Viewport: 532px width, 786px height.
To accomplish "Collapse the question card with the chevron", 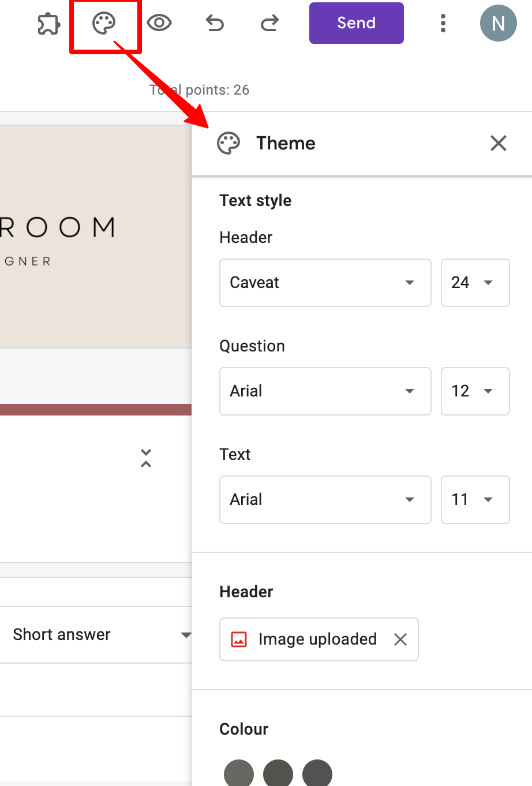I will tap(145, 458).
